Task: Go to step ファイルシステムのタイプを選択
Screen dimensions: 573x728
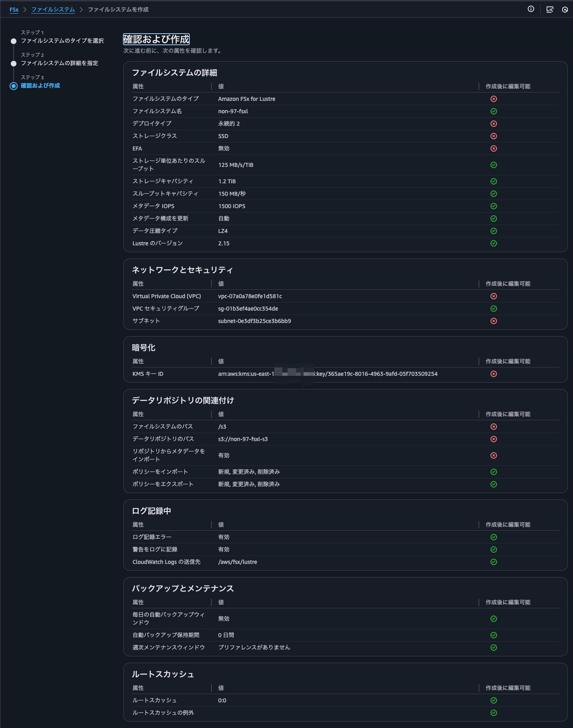Action: [62, 41]
